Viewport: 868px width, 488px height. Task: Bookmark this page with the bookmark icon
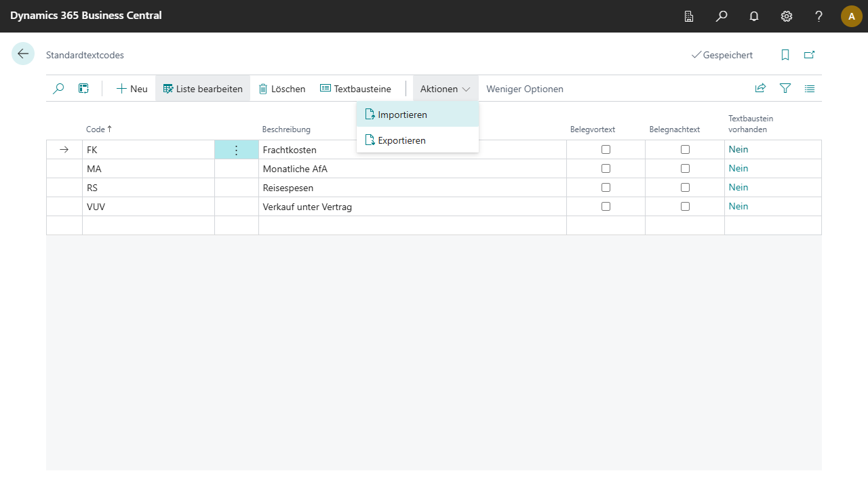785,55
